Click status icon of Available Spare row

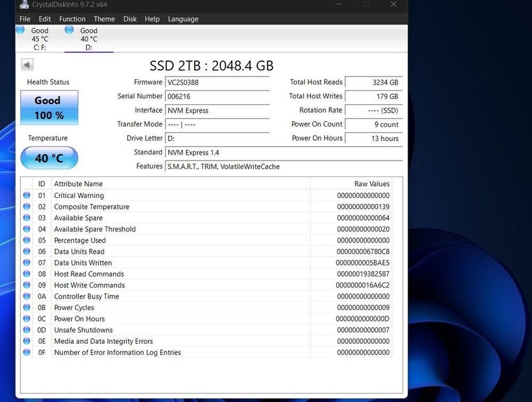[x=26, y=218]
